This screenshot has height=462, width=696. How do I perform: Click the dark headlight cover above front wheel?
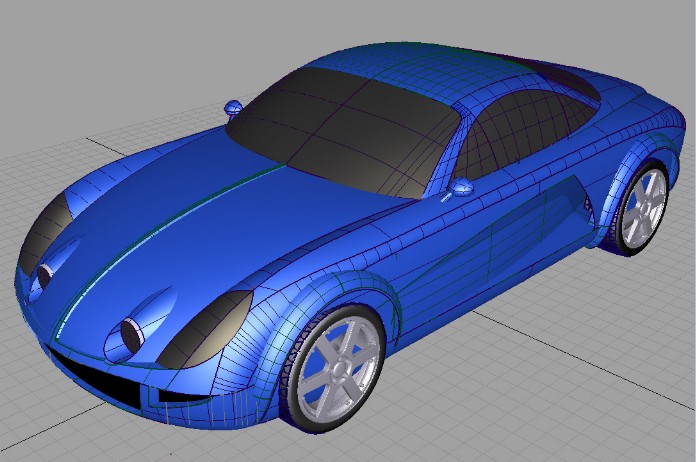pyautogui.click(x=205, y=328)
